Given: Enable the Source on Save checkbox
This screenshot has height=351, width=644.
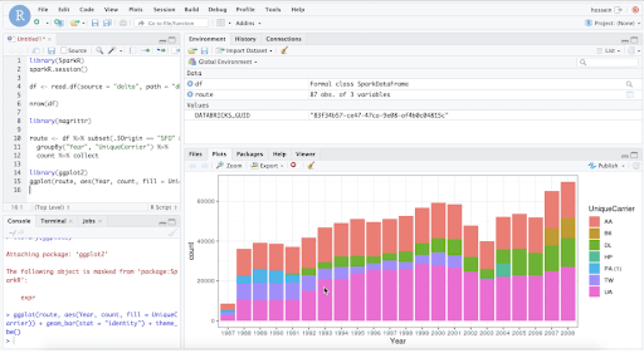Looking at the screenshot, I should [x=64, y=50].
